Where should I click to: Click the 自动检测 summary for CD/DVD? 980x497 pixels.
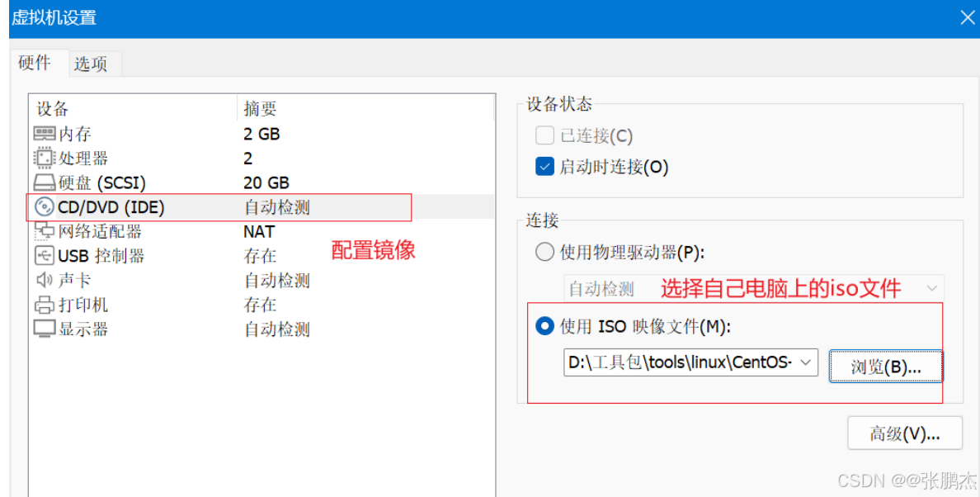277,207
